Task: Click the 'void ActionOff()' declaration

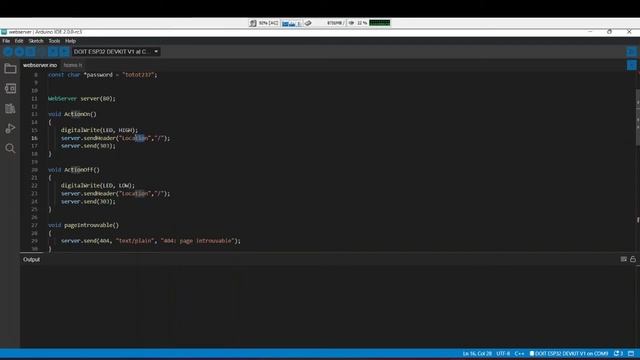Action: click(x=74, y=170)
